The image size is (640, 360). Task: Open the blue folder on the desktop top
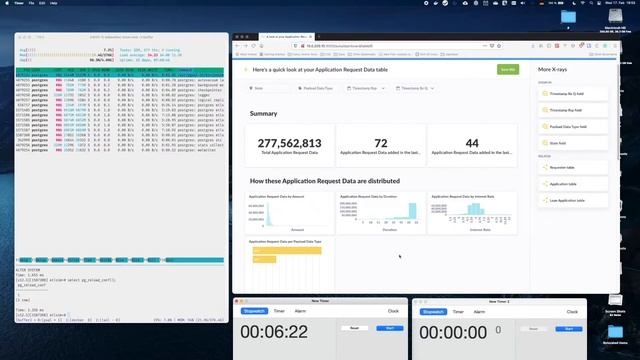click(568, 17)
